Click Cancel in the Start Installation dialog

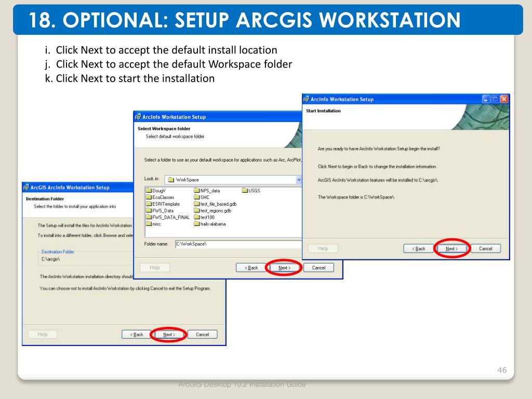(486, 249)
